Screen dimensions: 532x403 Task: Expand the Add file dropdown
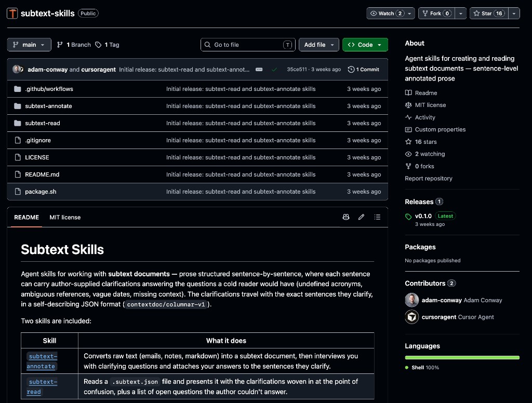[319, 45]
